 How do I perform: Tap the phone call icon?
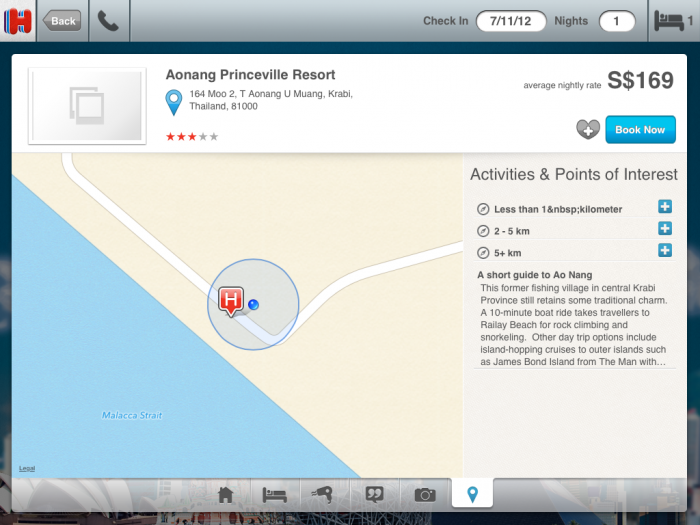pyautogui.click(x=108, y=20)
